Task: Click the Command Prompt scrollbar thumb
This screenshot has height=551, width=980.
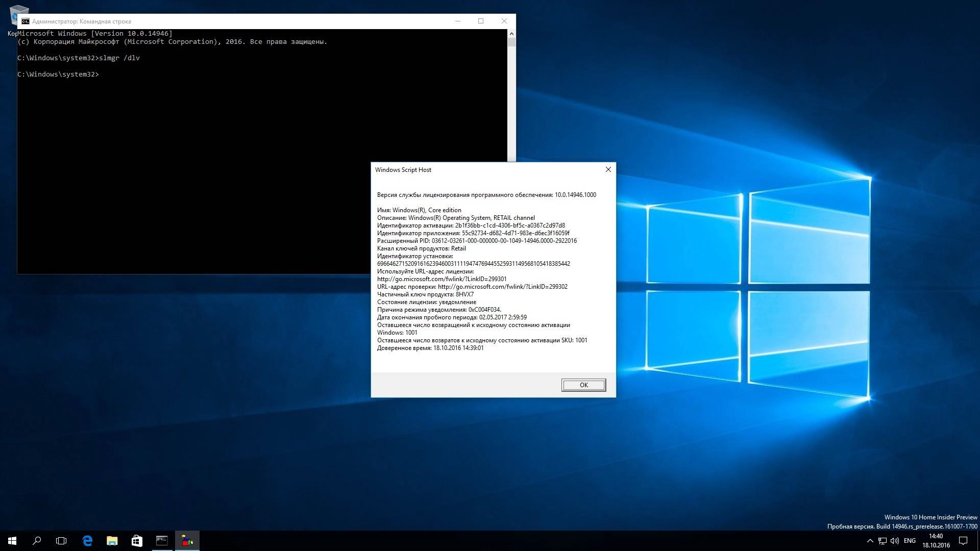Action: pos(511,42)
